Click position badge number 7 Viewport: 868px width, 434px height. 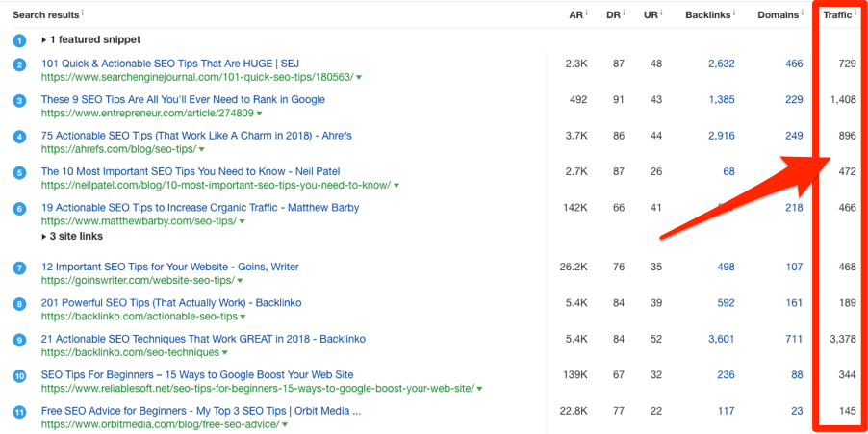pyautogui.click(x=19, y=268)
